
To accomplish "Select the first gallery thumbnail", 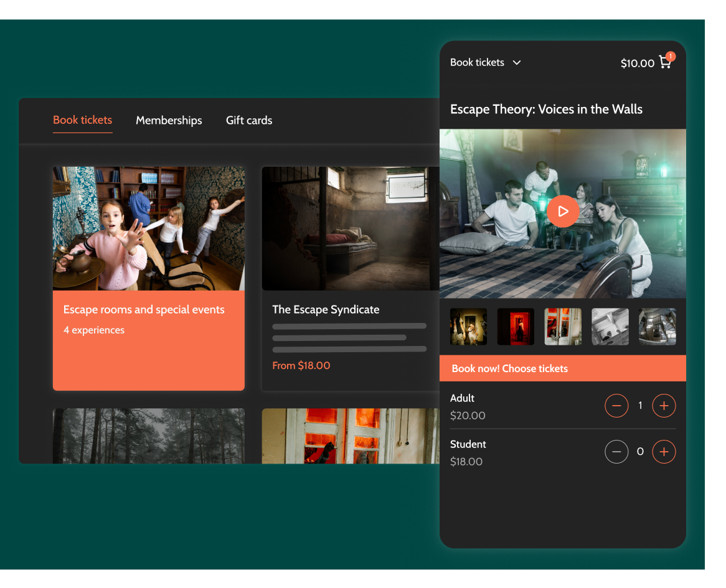I will (x=468, y=327).
